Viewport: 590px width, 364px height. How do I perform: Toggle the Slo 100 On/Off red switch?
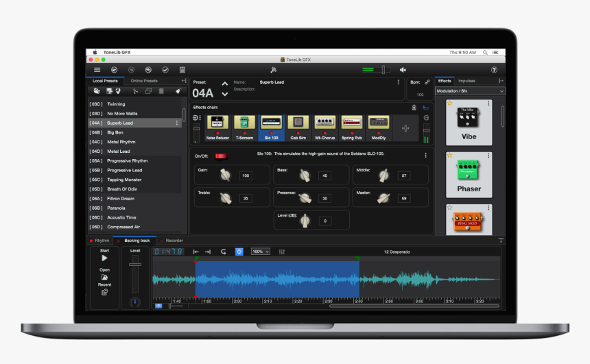(x=221, y=156)
